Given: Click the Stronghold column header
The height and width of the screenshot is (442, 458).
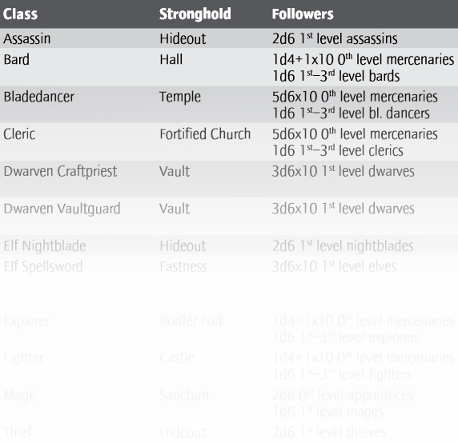Looking at the screenshot, I should (x=195, y=14).
